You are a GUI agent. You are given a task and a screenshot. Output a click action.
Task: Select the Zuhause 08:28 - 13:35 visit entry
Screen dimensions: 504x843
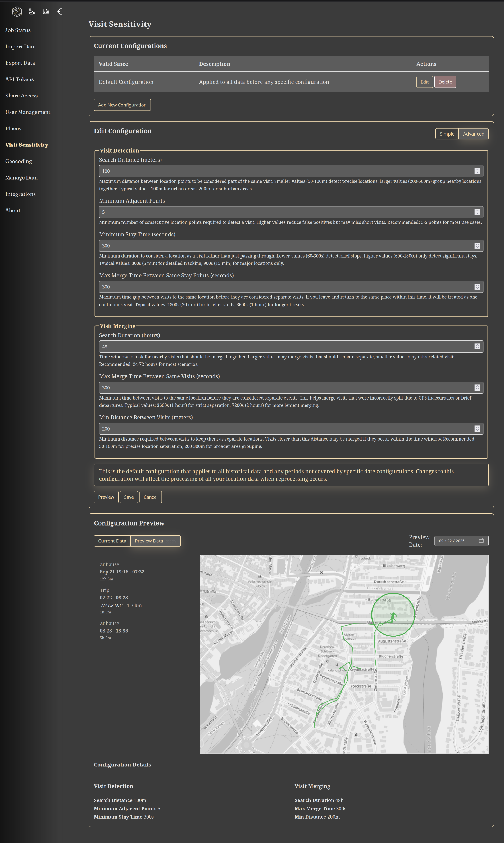tap(114, 631)
